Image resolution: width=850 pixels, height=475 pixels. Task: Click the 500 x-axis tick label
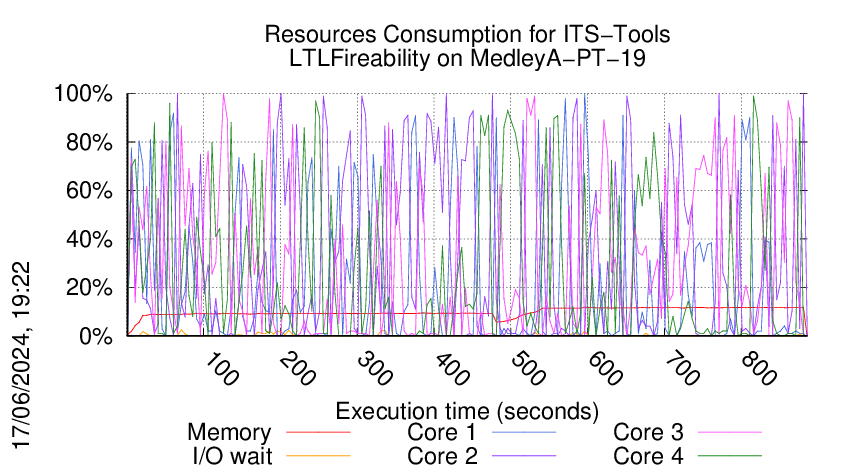[x=528, y=369]
